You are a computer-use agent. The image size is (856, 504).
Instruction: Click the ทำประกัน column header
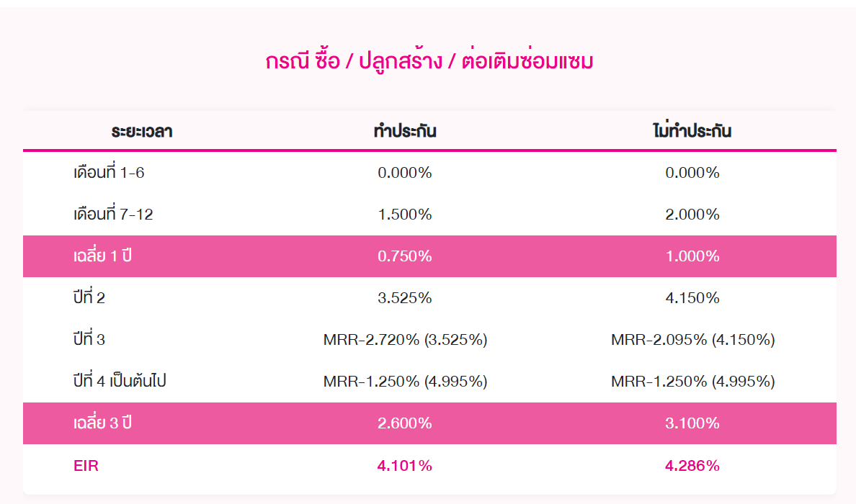[x=405, y=132]
